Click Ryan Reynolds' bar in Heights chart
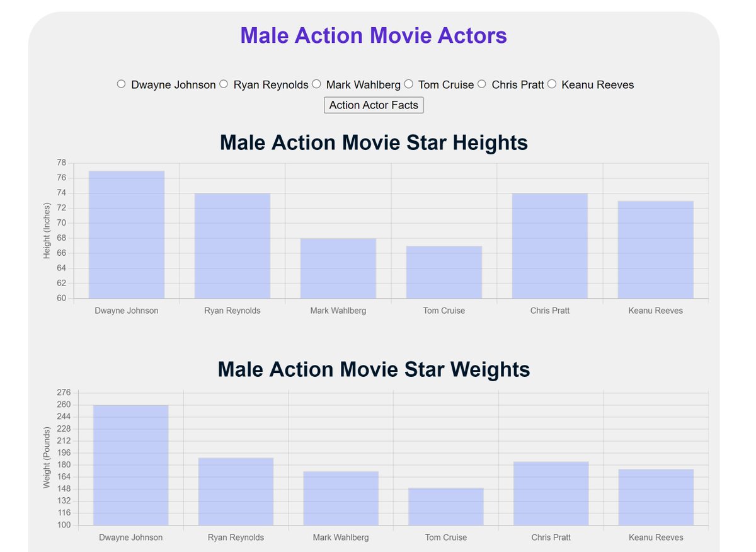Viewport: 756px width, 552px height. click(x=232, y=246)
